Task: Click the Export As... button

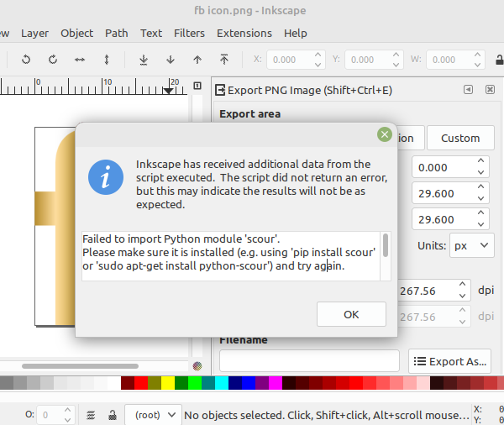Action: [449, 361]
